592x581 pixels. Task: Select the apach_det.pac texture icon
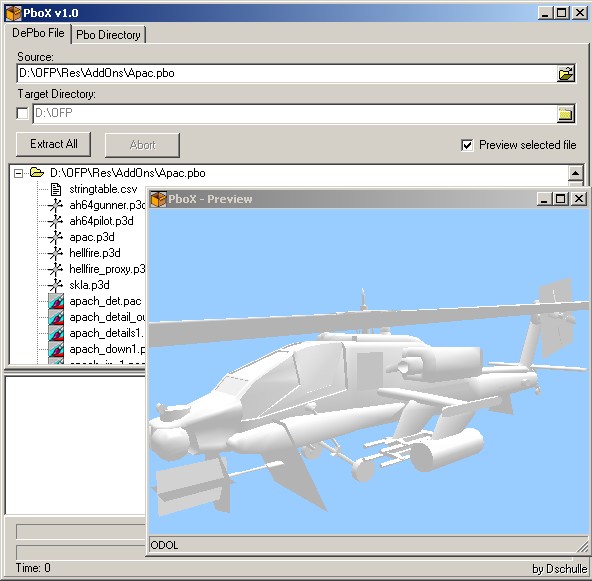click(x=56, y=301)
